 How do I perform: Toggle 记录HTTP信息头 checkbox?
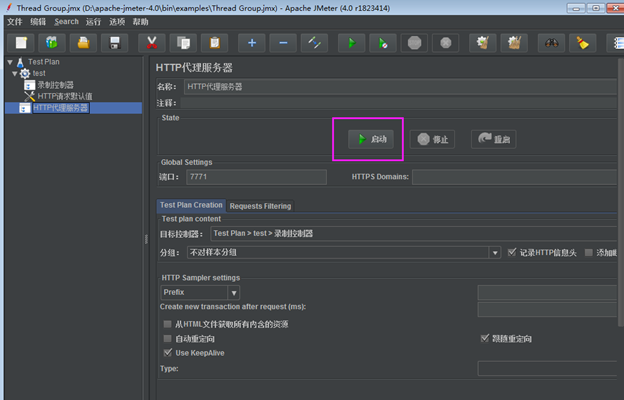512,252
